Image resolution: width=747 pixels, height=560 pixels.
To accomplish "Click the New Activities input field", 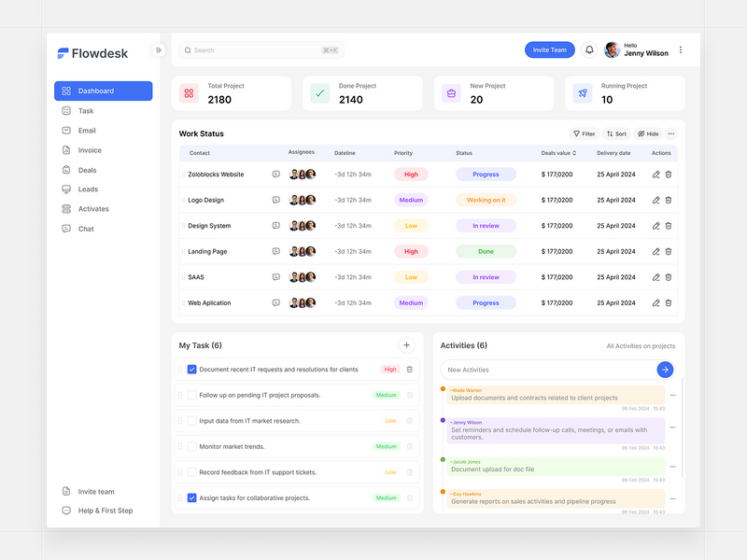I will click(532, 370).
